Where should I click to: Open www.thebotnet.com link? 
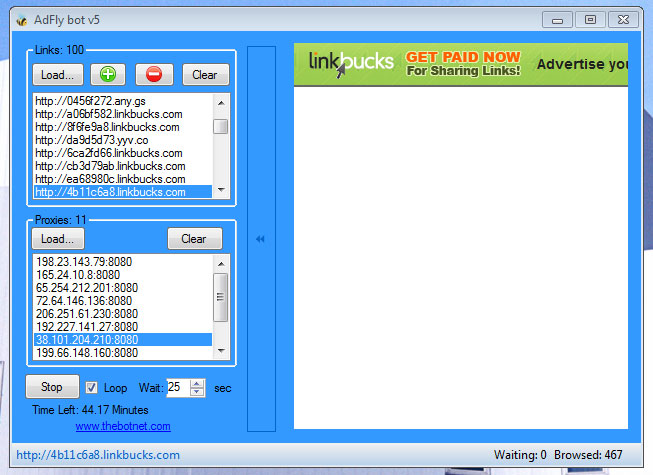pyautogui.click(x=123, y=426)
